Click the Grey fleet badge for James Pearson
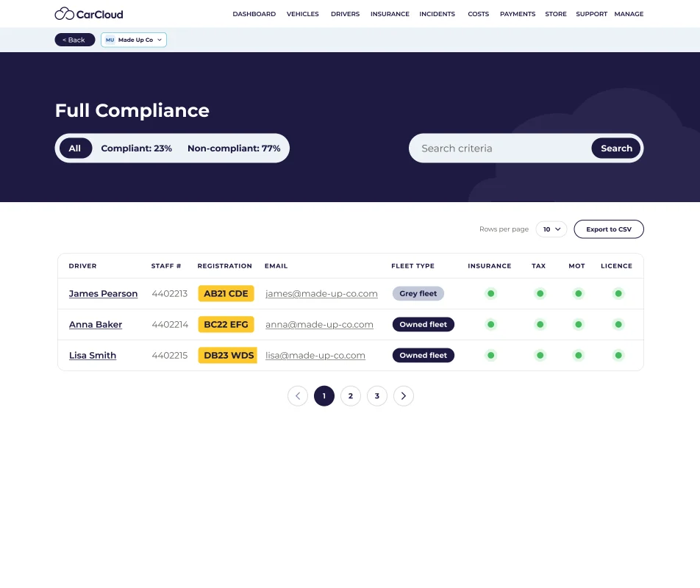The height and width of the screenshot is (588, 700). [x=418, y=293]
